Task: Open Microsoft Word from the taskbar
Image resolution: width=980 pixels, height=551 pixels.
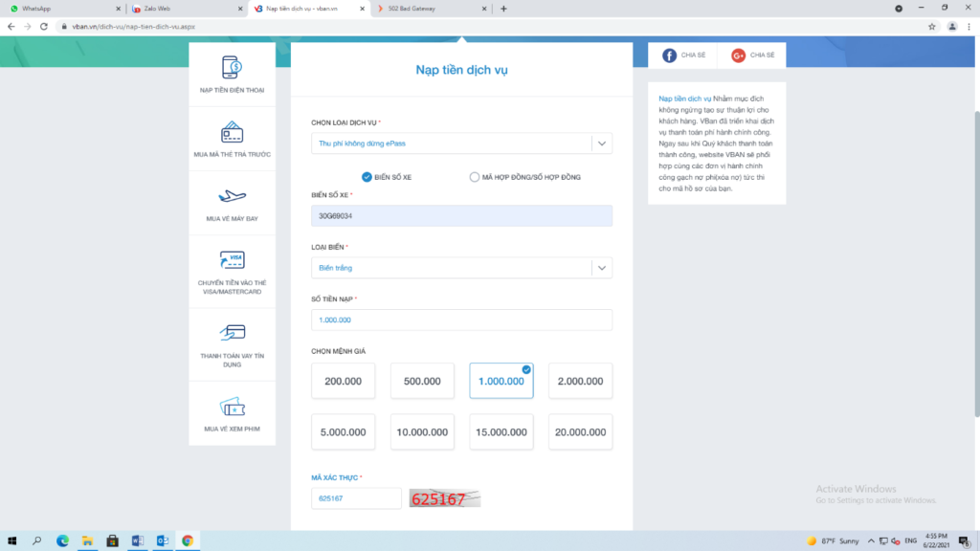Action: click(137, 540)
